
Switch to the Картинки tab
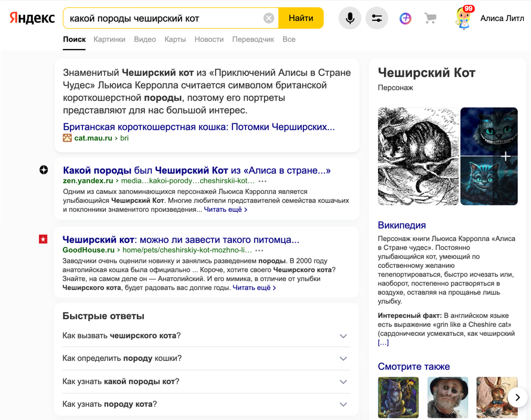tap(109, 39)
